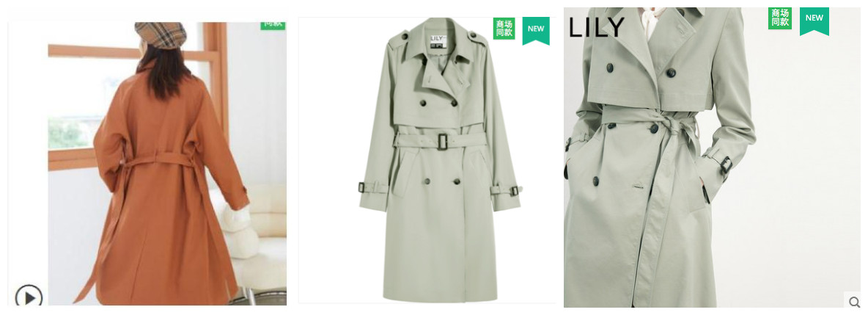Click the cuff strap buckle on right model's sleeve

pyautogui.click(x=726, y=164)
